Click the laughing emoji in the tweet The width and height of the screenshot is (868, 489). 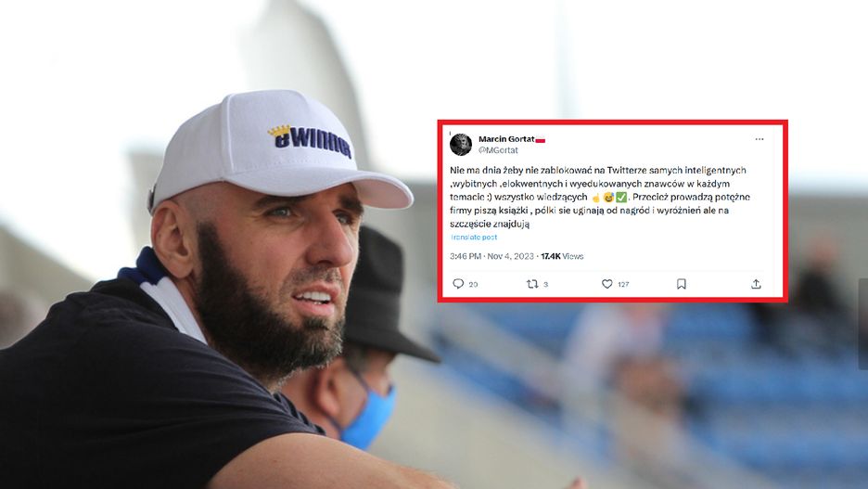609,197
